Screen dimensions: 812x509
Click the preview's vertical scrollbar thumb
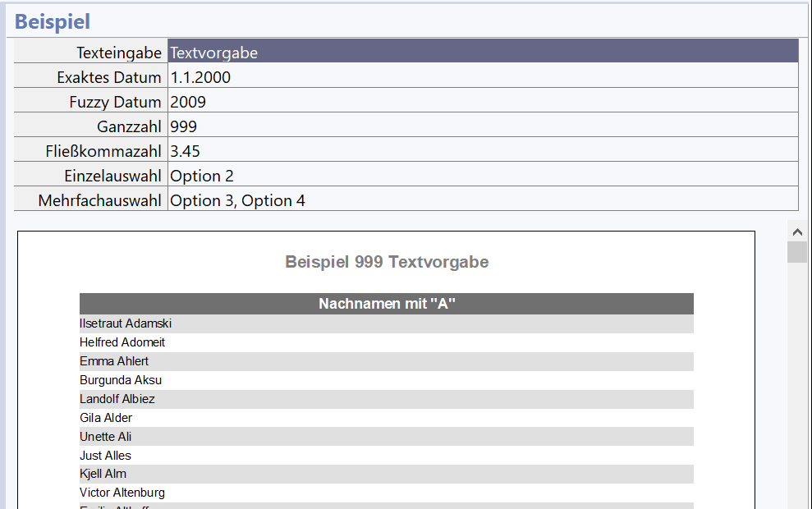[x=796, y=252]
